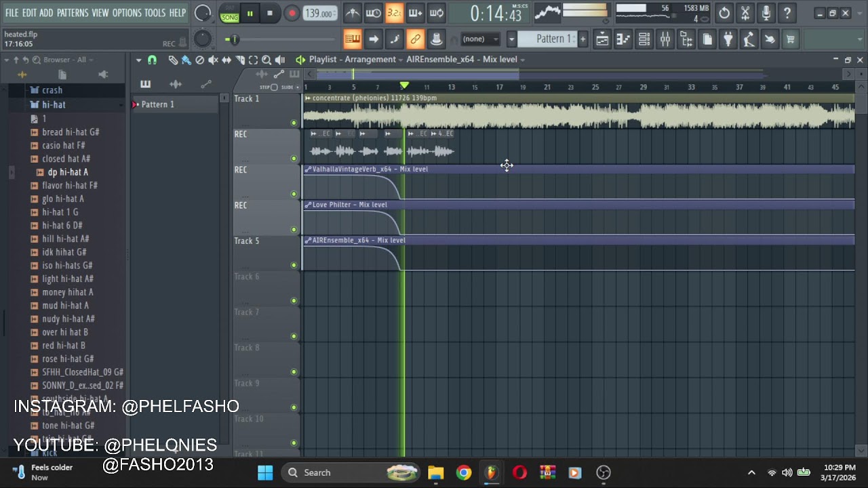
Task: Open the FILE menu
Action: [12, 13]
